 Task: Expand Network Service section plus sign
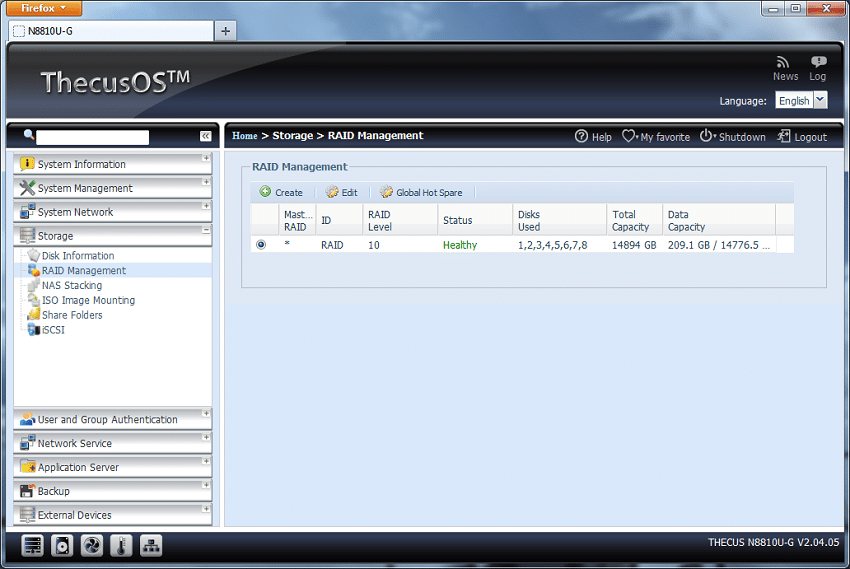[x=206, y=437]
